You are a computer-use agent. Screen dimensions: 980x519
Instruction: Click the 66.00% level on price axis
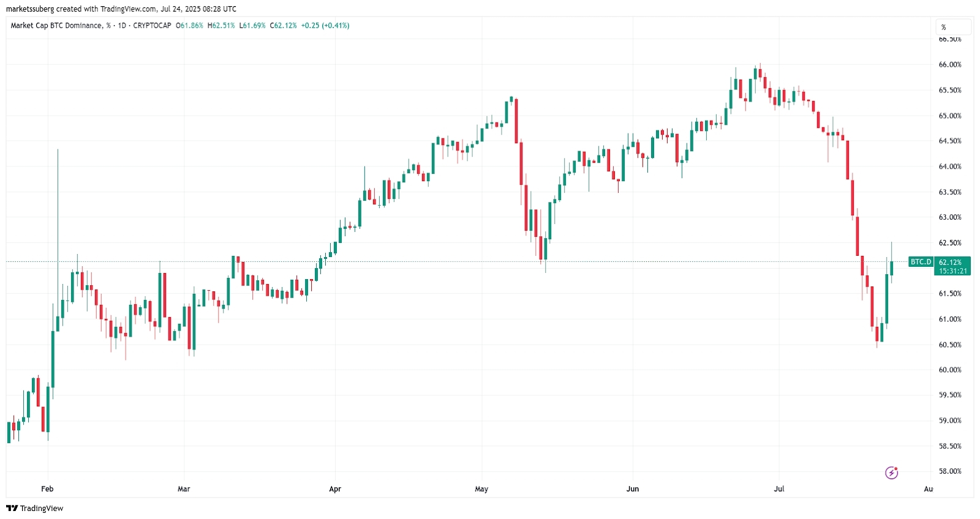[950, 65]
